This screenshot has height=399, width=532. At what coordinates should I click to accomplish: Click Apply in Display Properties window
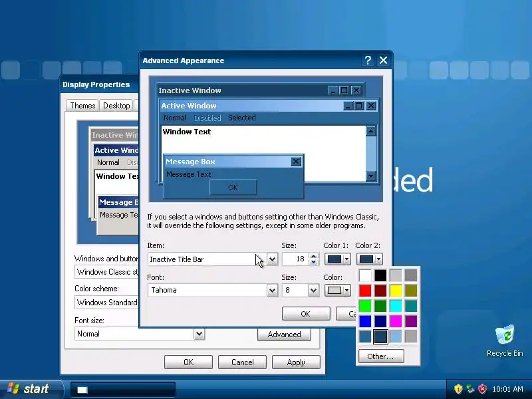[x=296, y=362]
